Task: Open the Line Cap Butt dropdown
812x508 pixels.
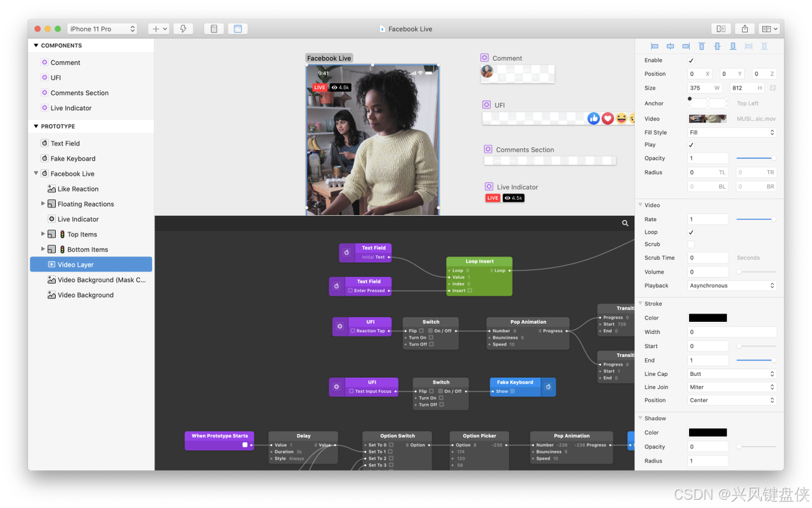Action: point(732,374)
